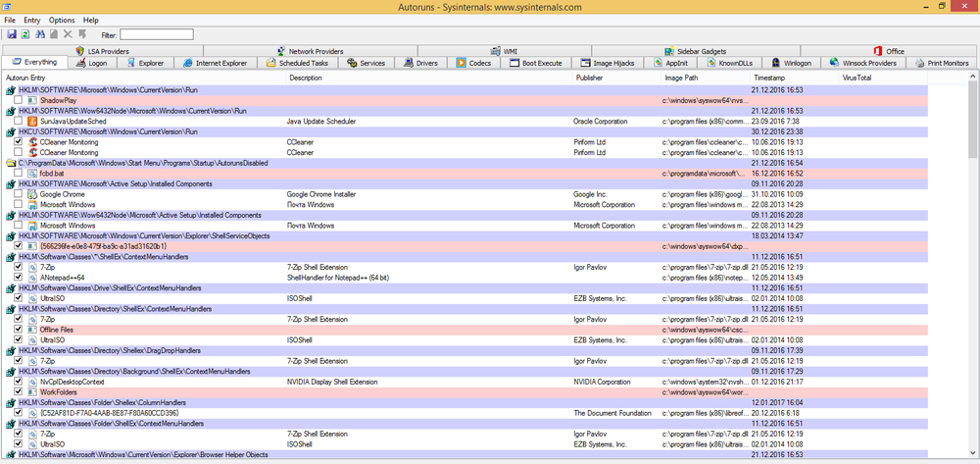
Task: Click the icon next to ANotepad++64
Action: click(33, 278)
